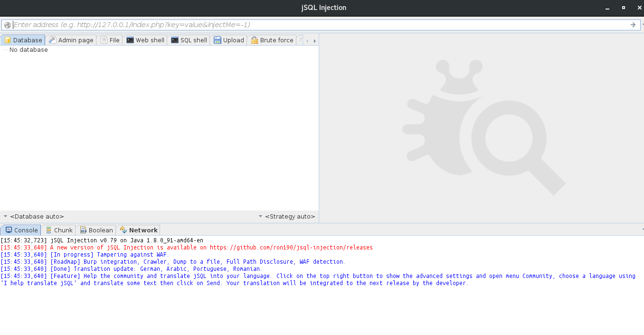The image size is (644, 335).
Task: Open the Admin page tab
Action: [71, 40]
